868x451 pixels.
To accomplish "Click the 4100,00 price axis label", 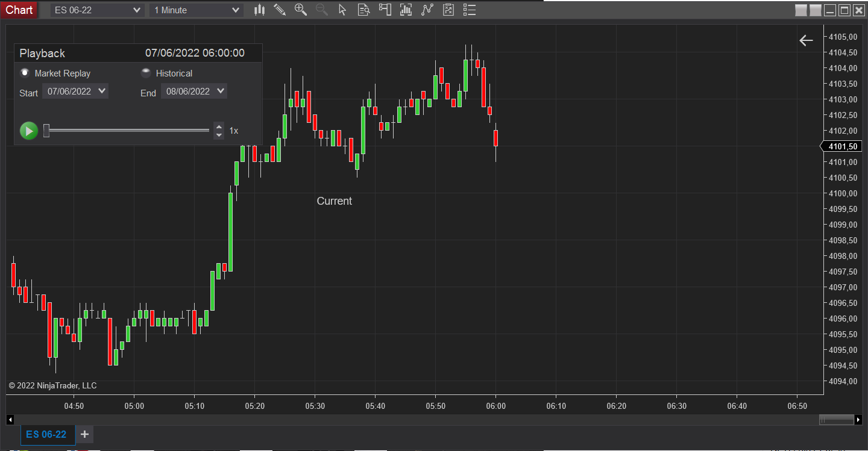I will [x=843, y=193].
